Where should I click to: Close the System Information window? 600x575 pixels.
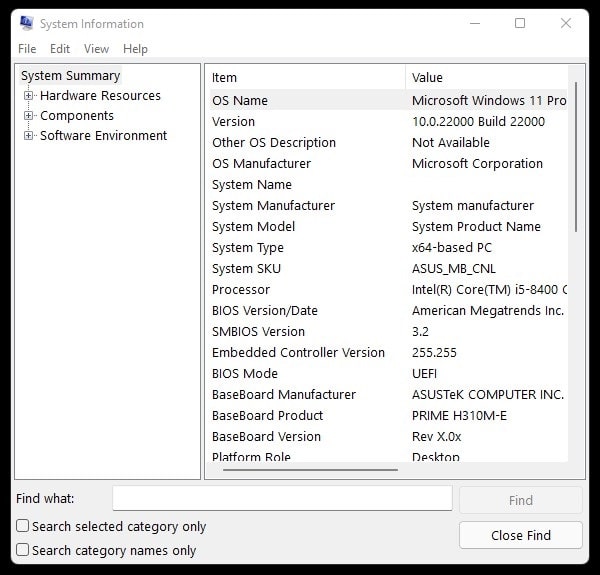pyautogui.click(x=566, y=23)
